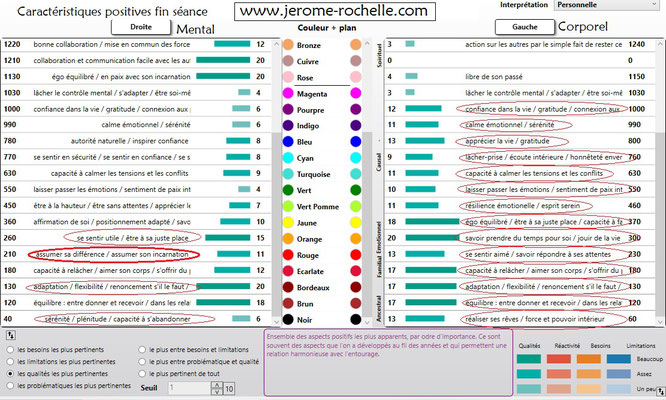Select radio 'les problématiques les plus pertinentes'

click(x=10, y=386)
